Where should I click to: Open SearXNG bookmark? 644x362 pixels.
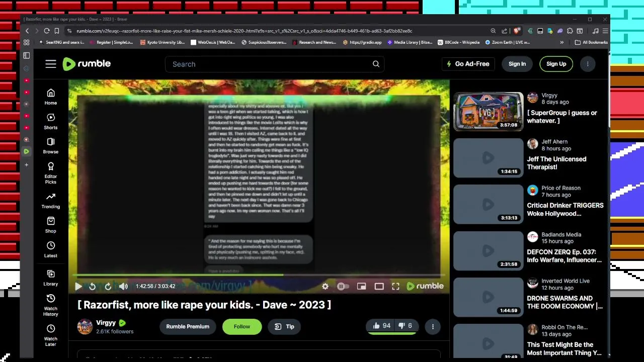[61, 42]
